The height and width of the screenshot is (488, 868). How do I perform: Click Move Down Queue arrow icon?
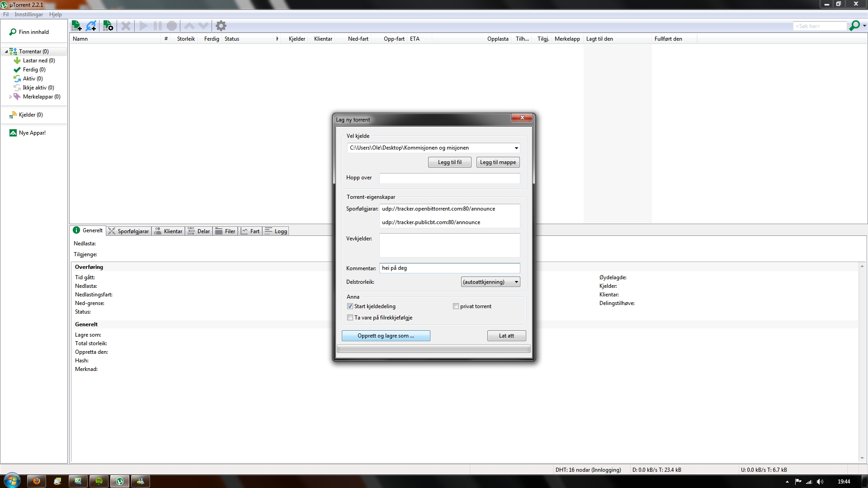(x=203, y=26)
